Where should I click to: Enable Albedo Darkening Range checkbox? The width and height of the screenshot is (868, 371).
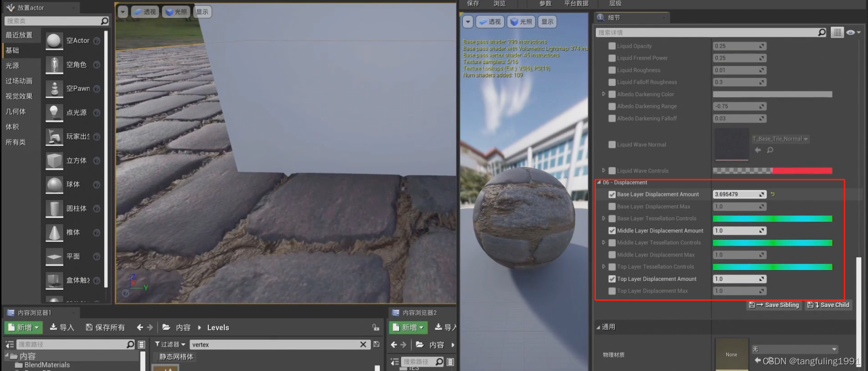(x=612, y=106)
